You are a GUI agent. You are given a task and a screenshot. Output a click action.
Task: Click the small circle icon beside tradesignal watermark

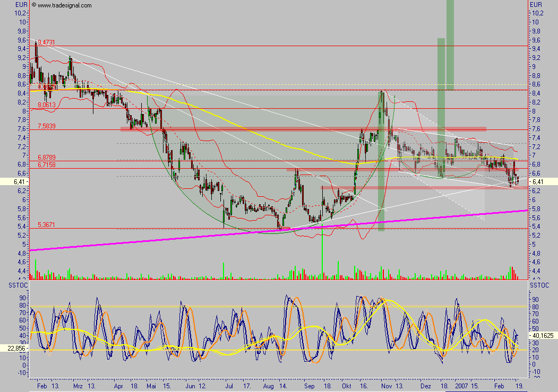coord(33,5)
